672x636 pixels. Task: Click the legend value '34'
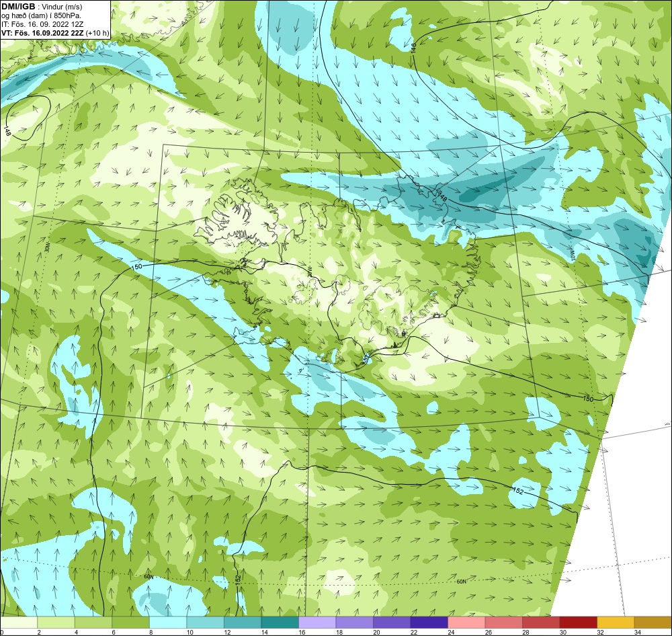638,632
